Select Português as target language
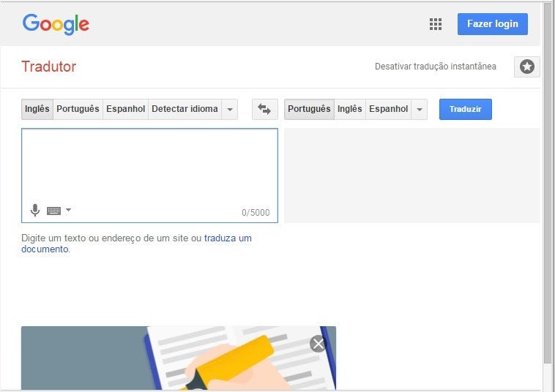 309,109
